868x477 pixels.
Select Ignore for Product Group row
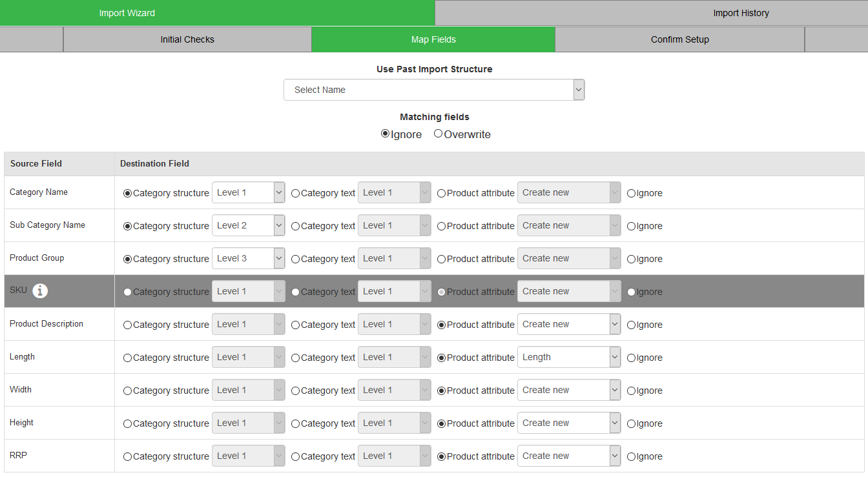click(x=632, y=259)
